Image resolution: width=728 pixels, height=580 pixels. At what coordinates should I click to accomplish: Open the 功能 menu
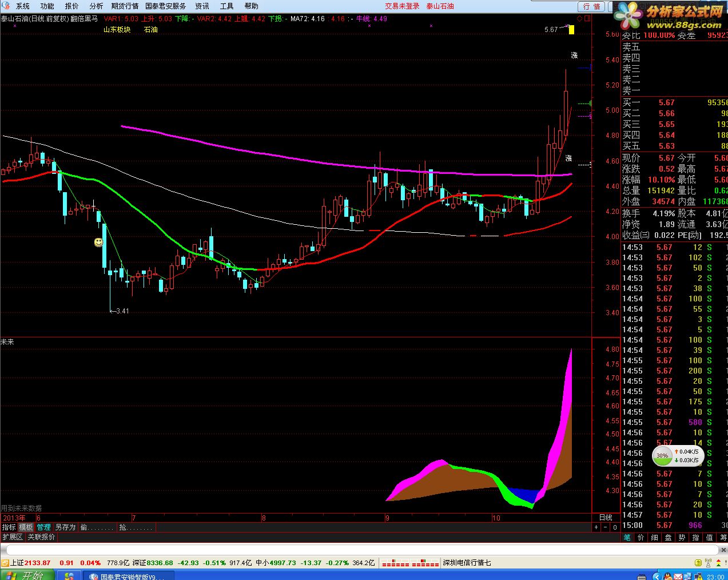point(47,6)
